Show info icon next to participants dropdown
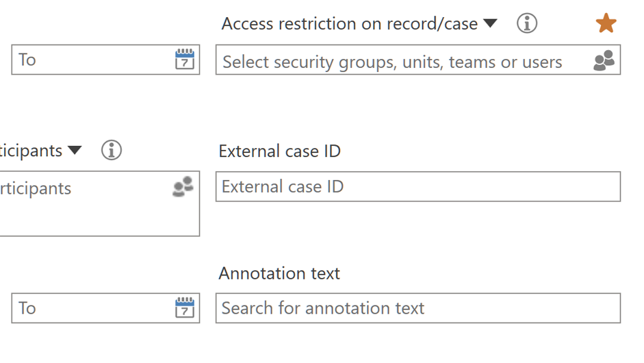 111,150
